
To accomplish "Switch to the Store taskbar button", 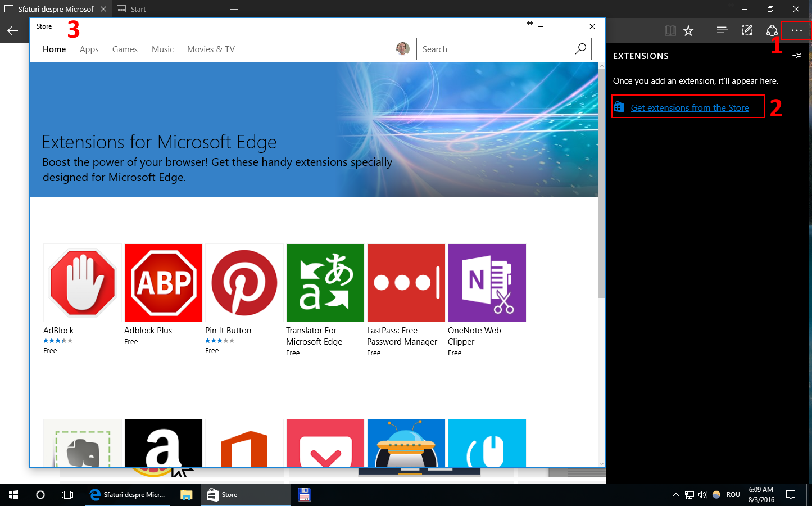I will [246, 495].
